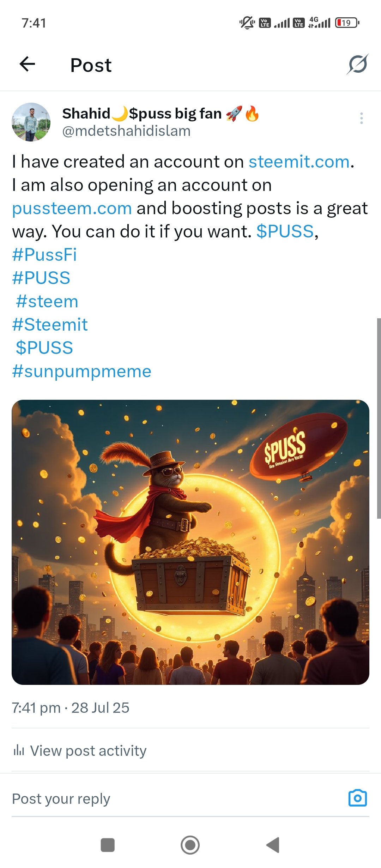Tap the #PussFi hashtag
This screenshot has width=381, height=868.
44,255
